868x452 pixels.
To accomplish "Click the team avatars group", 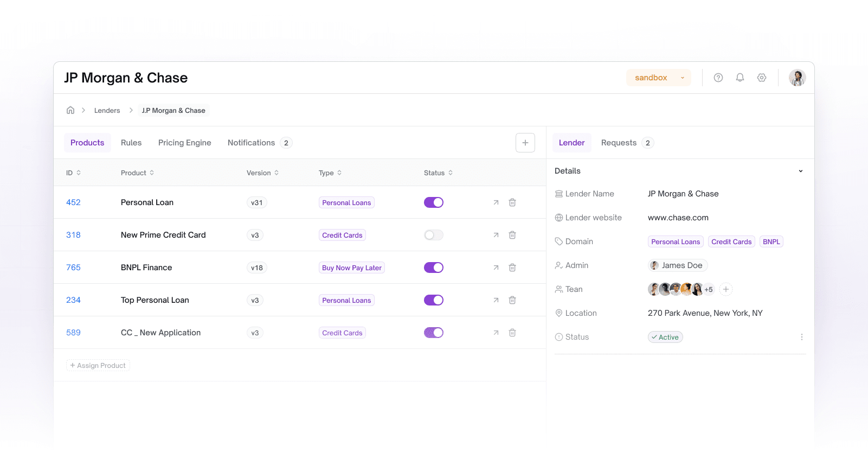I will tap(681, 289).
